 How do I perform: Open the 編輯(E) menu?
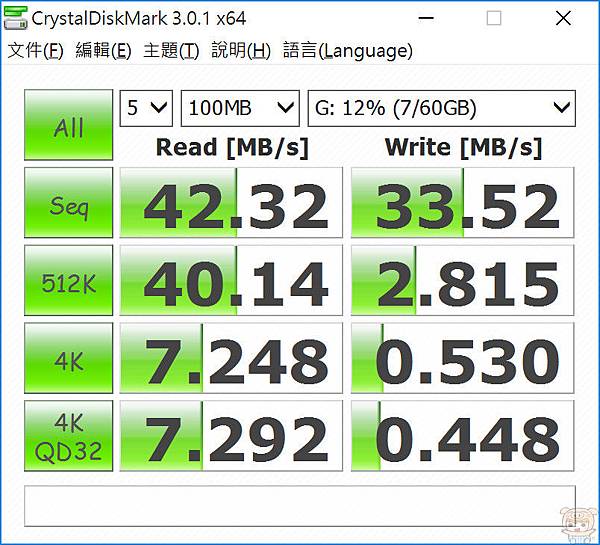103,50
